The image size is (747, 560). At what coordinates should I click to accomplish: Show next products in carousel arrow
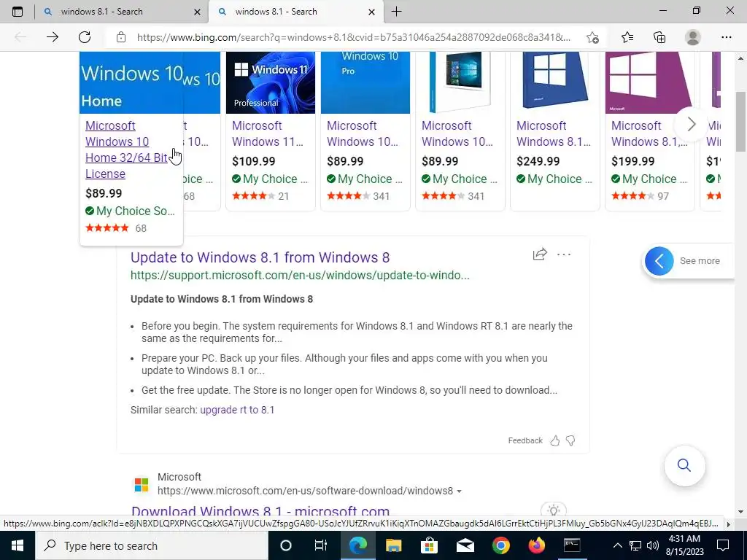click(x=692, y=125)
